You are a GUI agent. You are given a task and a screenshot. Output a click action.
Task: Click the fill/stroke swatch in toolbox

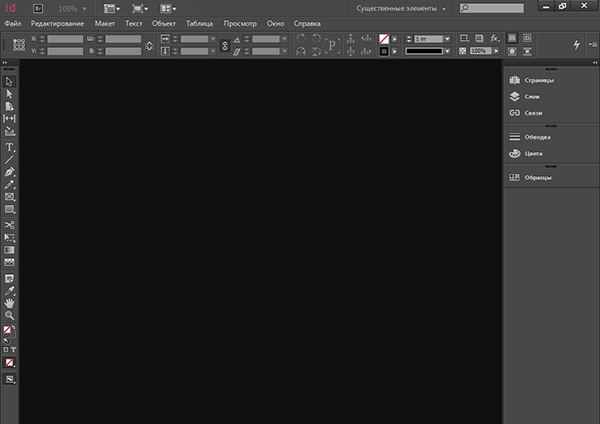8,330
